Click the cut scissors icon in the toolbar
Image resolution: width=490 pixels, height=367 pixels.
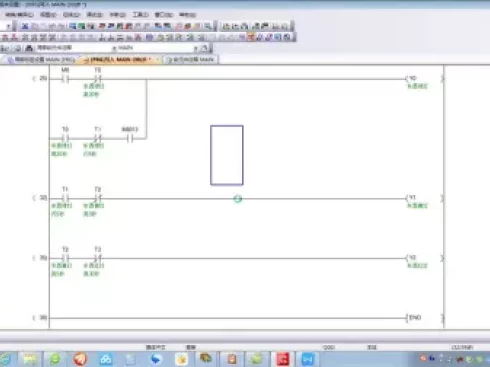[x=25, y=26]
